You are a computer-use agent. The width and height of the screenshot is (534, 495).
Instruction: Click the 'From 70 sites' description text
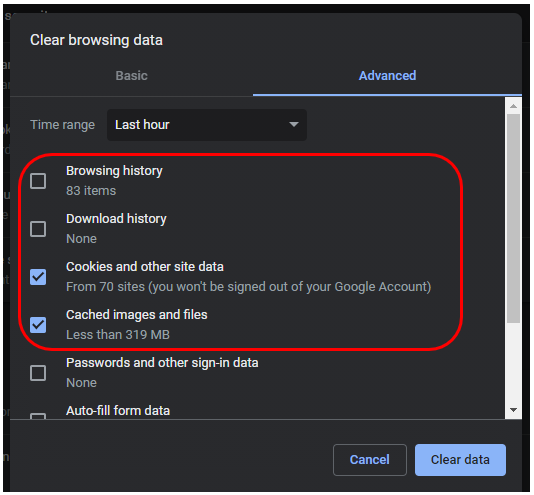point(249,287)
